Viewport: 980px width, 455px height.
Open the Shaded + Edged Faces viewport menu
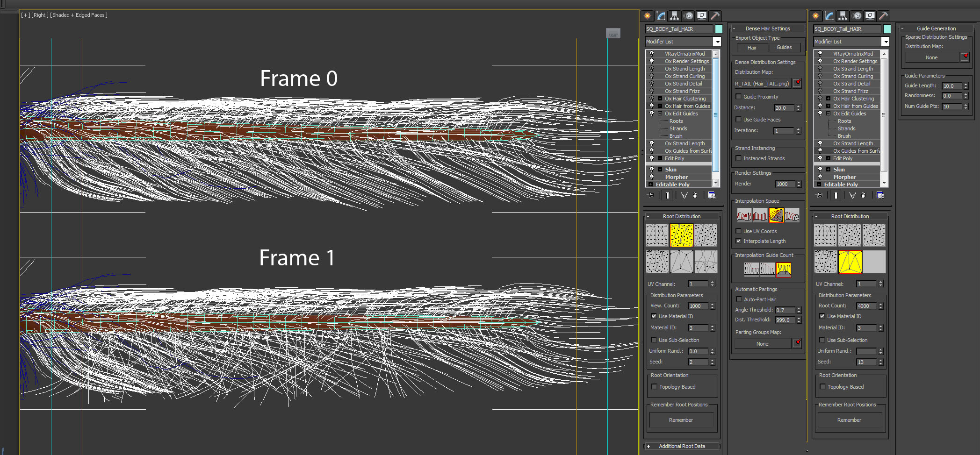[79, 15]
